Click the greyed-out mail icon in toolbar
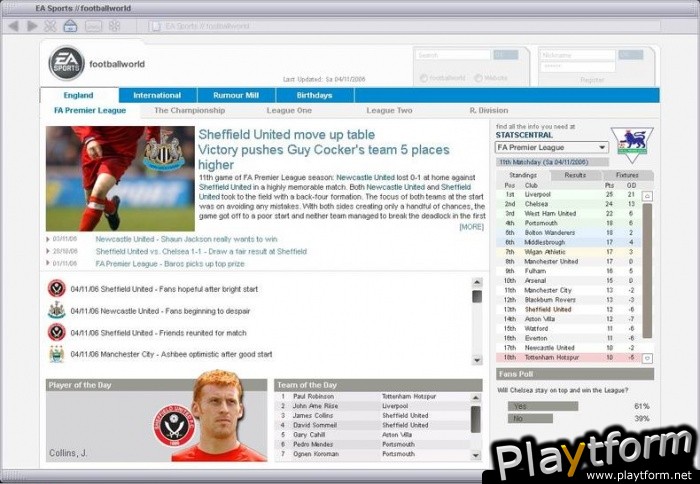 point(93,26)
